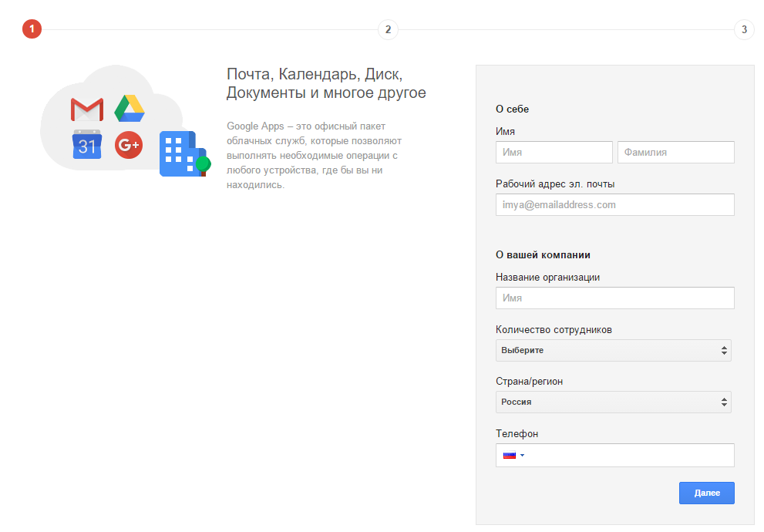
Task: Jump to step 3 circle
Action: [743, 30]
